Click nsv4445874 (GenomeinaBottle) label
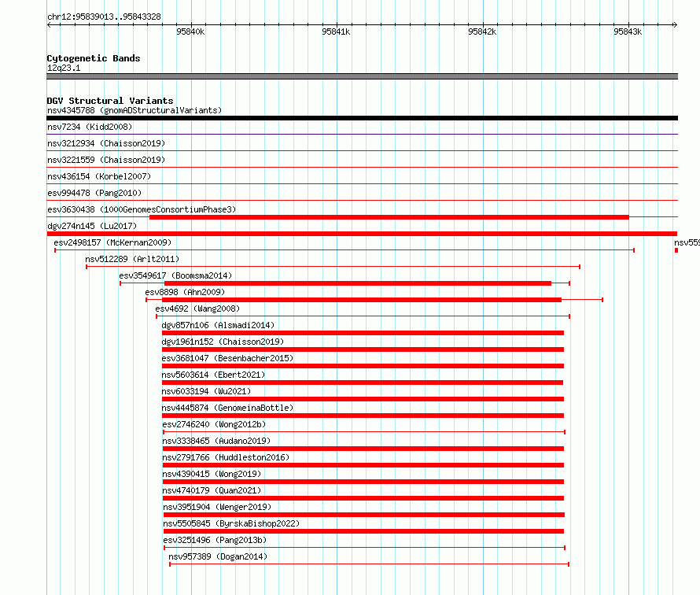700x595 pixels. click(x=227, y=408)
